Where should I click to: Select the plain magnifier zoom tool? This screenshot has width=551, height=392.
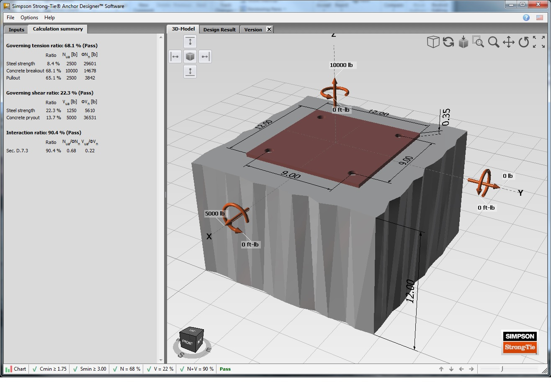click(x=494, y=42)
